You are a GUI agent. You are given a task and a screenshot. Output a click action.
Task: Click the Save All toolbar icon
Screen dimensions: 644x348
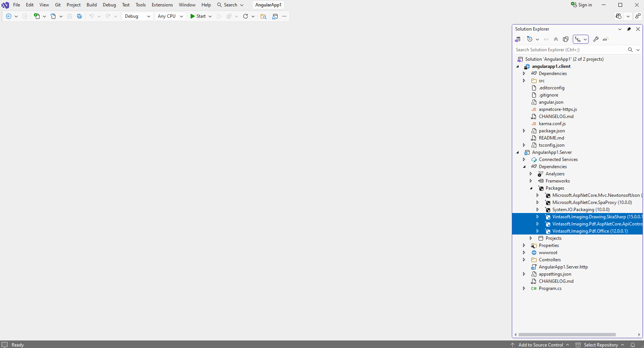click(79, 16)
